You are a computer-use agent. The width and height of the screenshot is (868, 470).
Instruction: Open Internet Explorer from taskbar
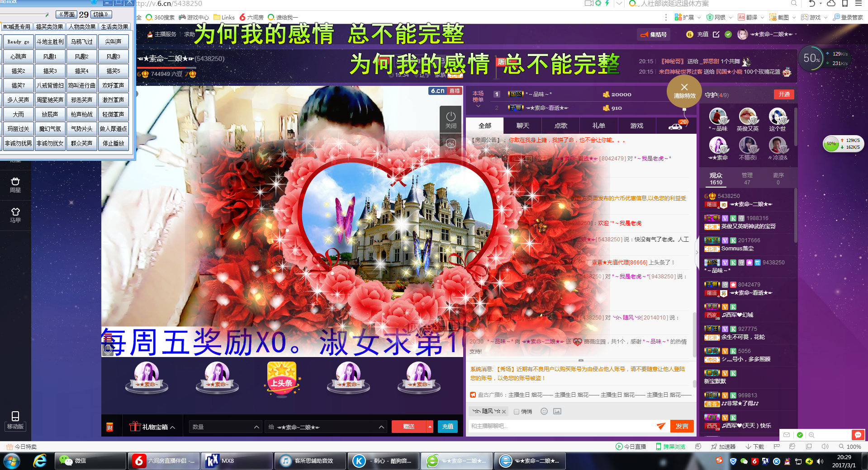coord(40,461)
